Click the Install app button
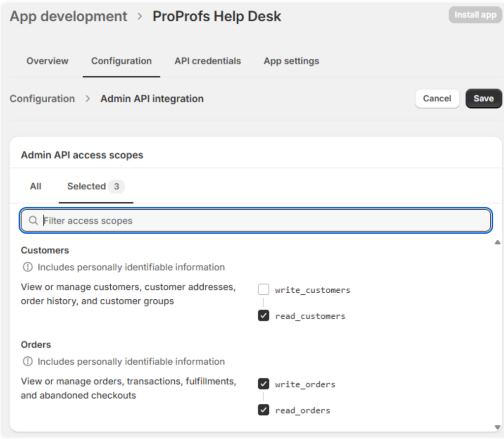Image resolution: width=504 pixels, height=439 pixels. click(474, 15)
